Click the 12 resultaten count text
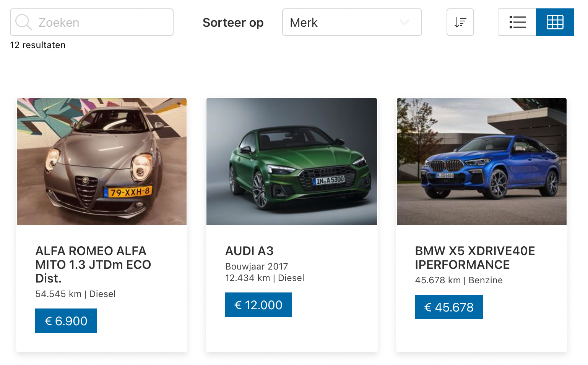Viewport: 588px width, 365px height. pyautogui.click(x=38, y=45)
